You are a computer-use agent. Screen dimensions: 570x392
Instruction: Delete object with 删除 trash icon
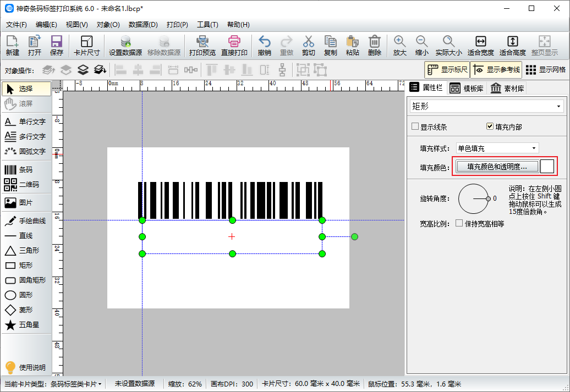(x=375, y=46)
